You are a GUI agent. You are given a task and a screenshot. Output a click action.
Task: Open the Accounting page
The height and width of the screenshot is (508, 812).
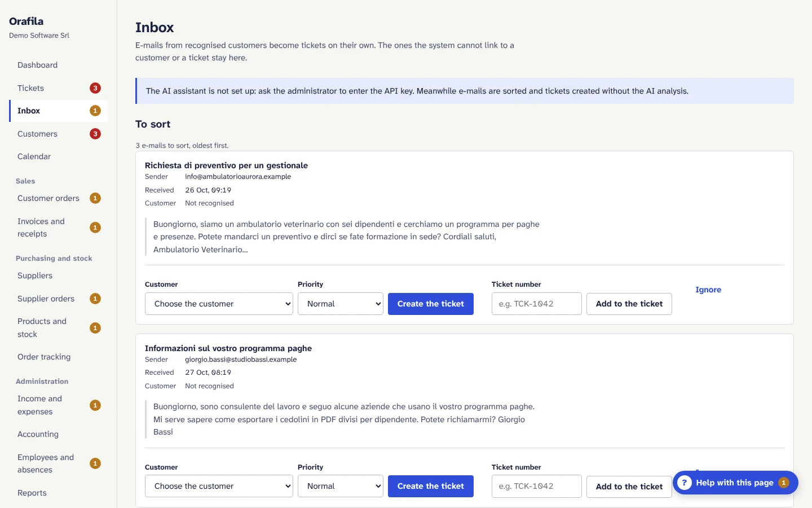point(59,434)
